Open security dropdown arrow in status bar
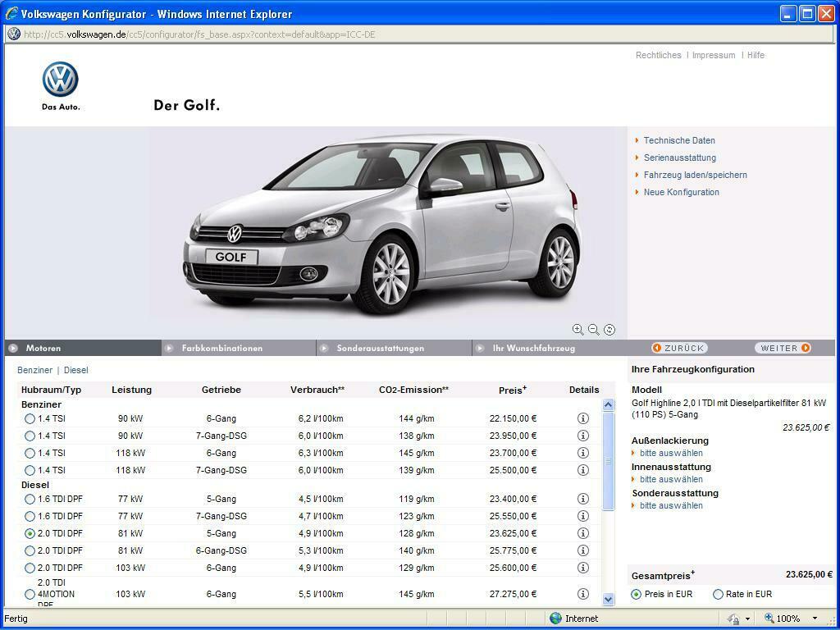Image resolution: width=840 pixels, height=630 pixels. tap(747, 619)
